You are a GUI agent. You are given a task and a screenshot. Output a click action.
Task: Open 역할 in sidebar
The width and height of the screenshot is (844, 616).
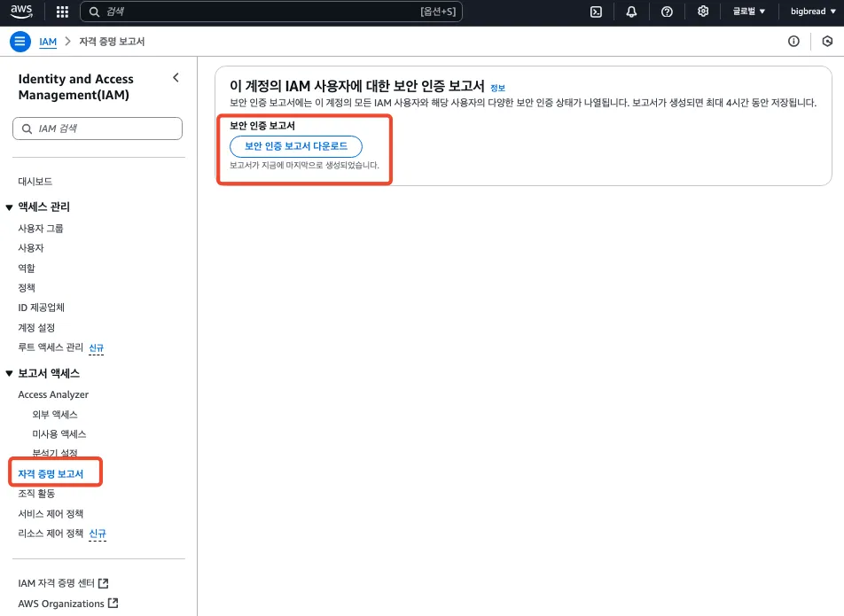coord(27,268)
